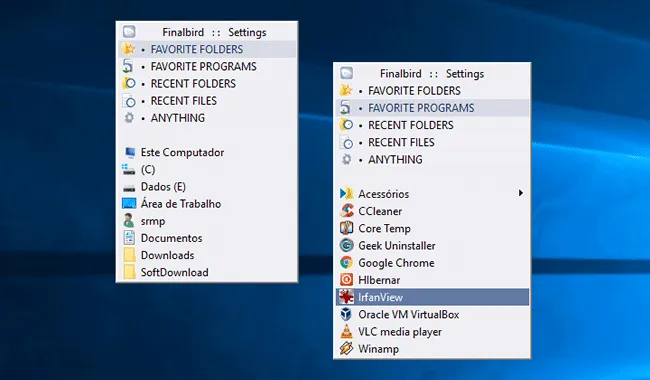
Task: Select FAVORITE PROGRAMS in the left menu
Action: point(207,66)
